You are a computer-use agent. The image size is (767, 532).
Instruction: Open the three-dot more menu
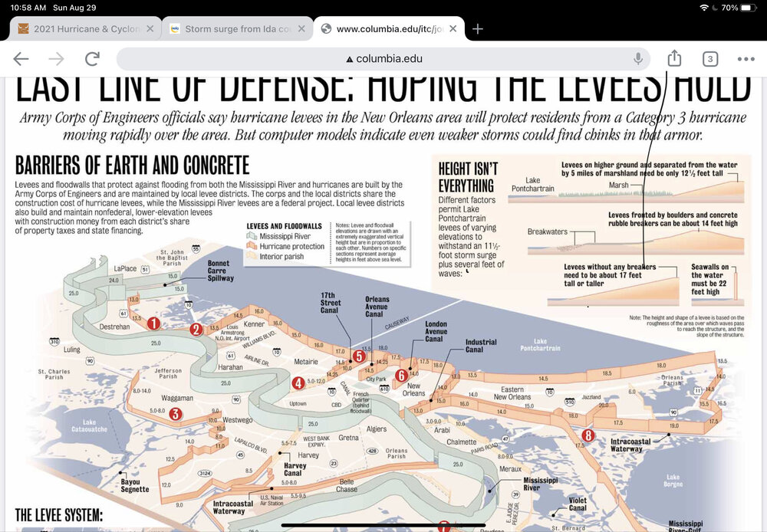click(x=746, y=59)
